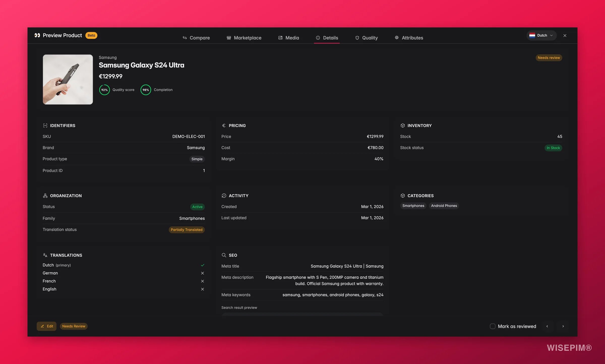
Task: Open the Compare tab
Action: point(196,38)
